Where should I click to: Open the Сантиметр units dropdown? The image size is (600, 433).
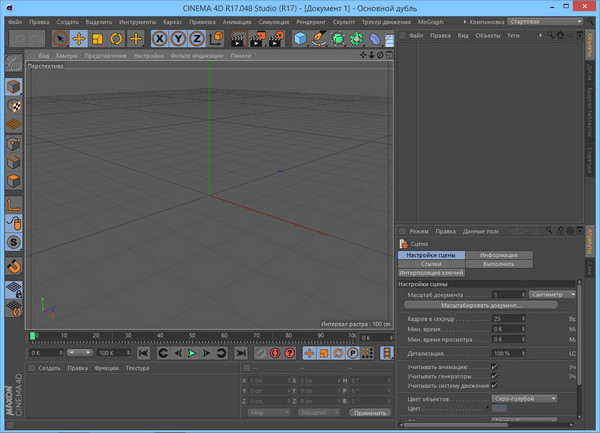point(553,295)
